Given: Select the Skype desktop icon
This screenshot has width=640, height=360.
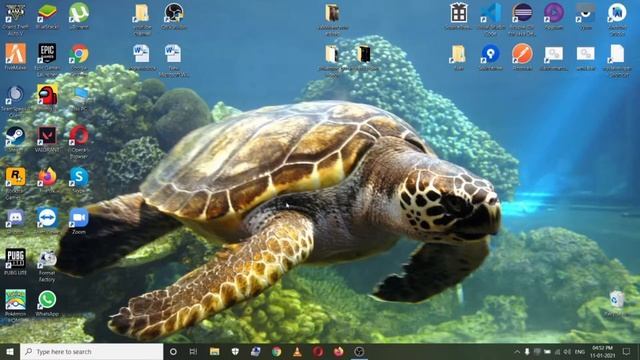Looking at the screenshot, I should [x=79, y=180].
